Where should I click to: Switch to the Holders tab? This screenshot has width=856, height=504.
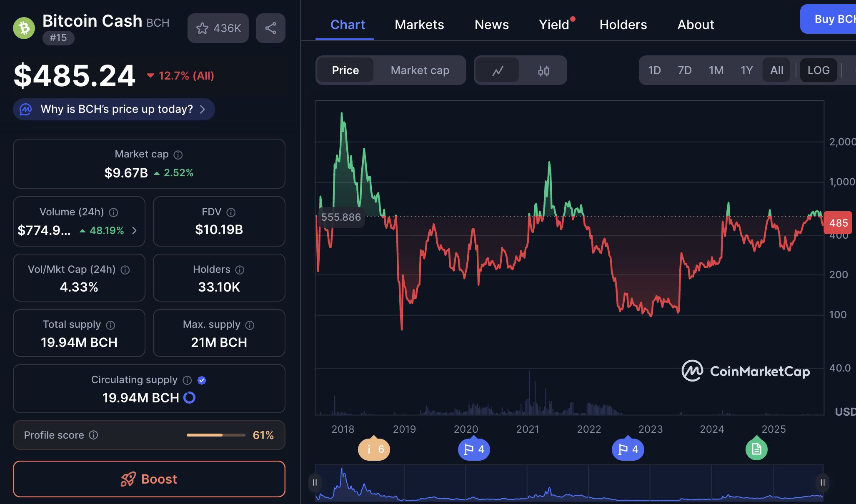click(623, 25)
